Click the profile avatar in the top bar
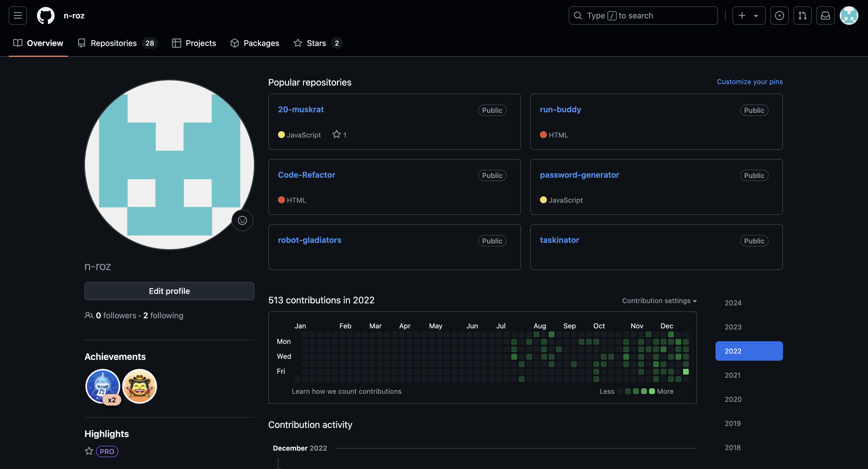The image size is (868, 469). (x=849, y=15)
